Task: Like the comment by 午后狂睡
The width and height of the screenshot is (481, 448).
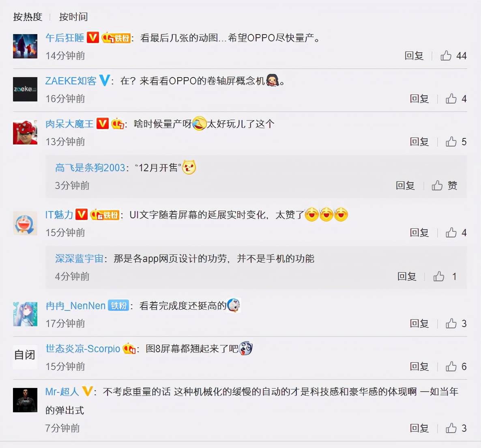Action: [446, 56]
